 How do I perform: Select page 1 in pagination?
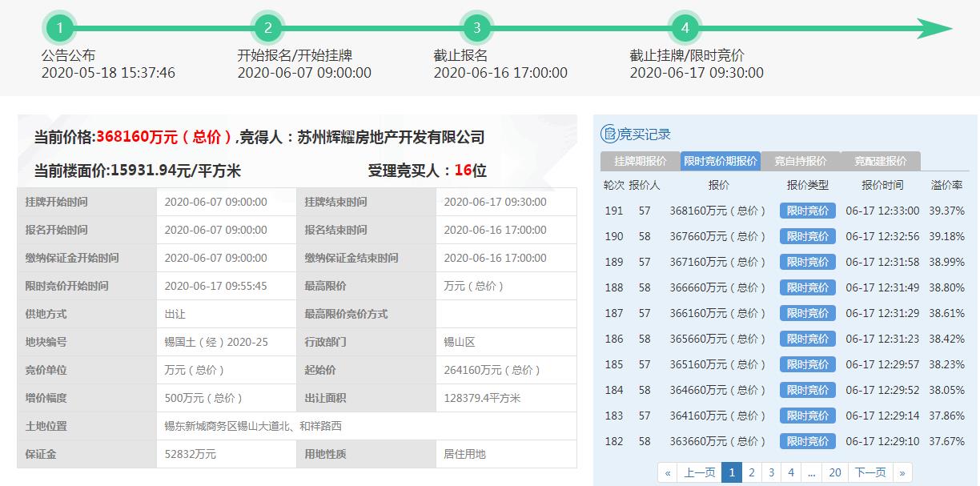click(x=731, y=472)
